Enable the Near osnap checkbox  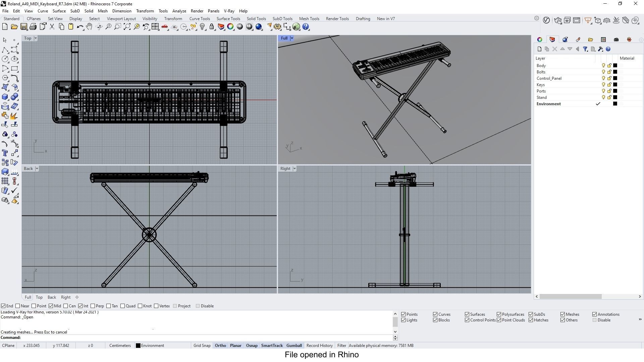point(18,306)
